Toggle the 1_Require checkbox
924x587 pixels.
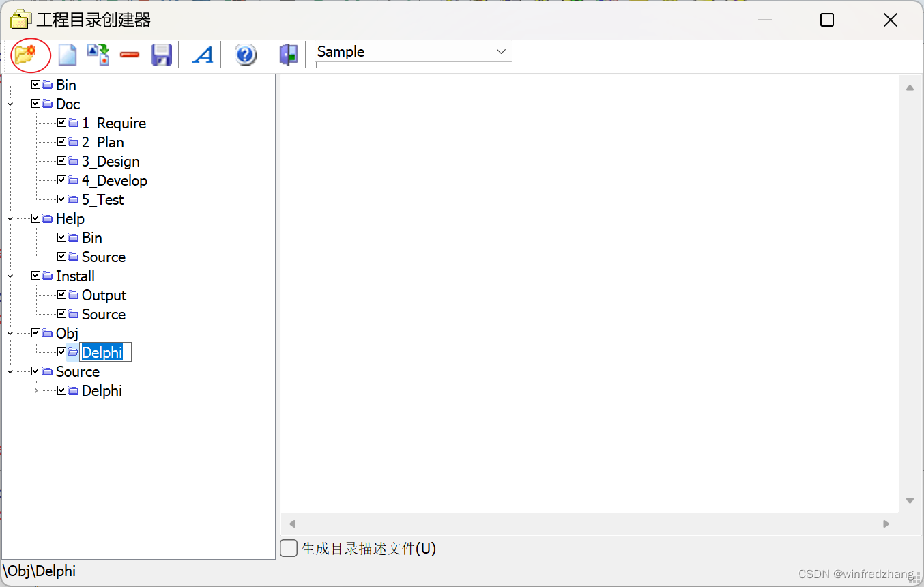point(62,123)
